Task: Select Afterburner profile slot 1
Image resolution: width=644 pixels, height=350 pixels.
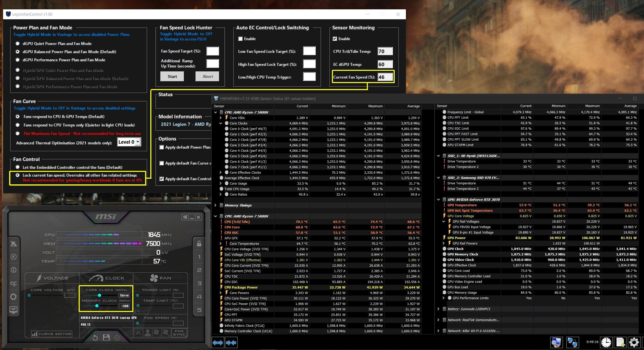Action: click(199, 257)
